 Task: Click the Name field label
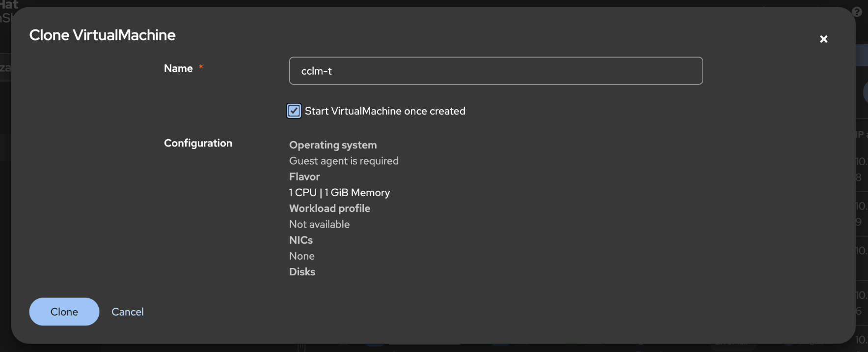point(178,68)
